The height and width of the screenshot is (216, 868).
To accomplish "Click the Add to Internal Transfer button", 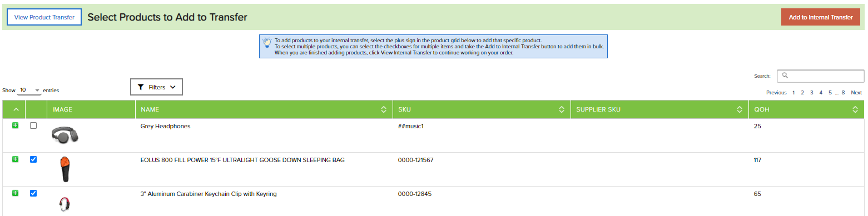I will tap(820, 17).
